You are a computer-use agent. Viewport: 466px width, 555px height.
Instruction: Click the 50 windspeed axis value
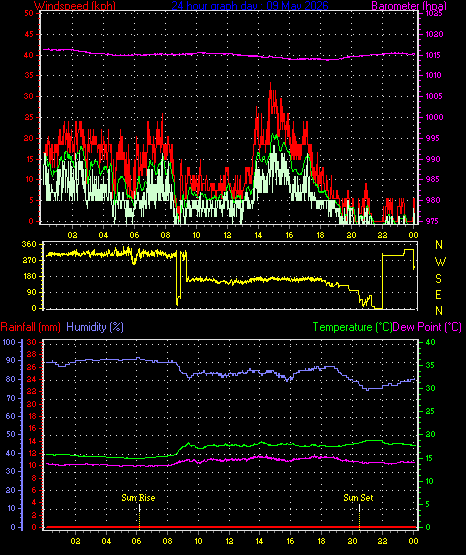[x=29, y=13]
